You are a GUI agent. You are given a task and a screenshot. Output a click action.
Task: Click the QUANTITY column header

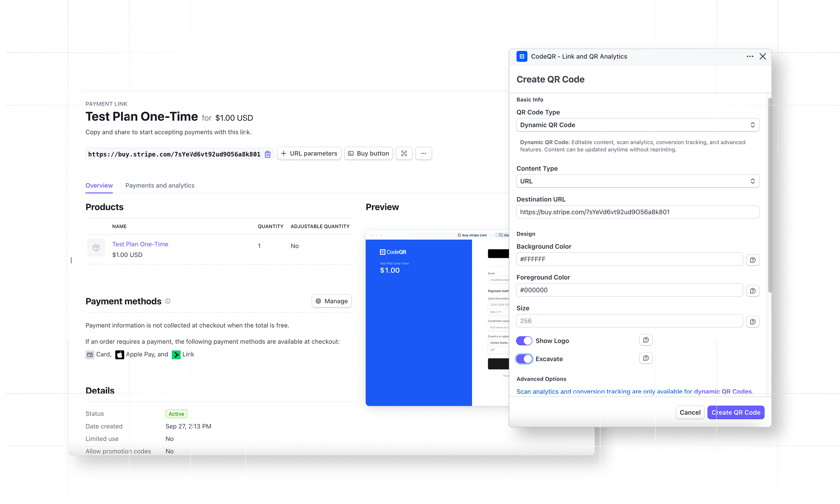click(x=271, y=226)
